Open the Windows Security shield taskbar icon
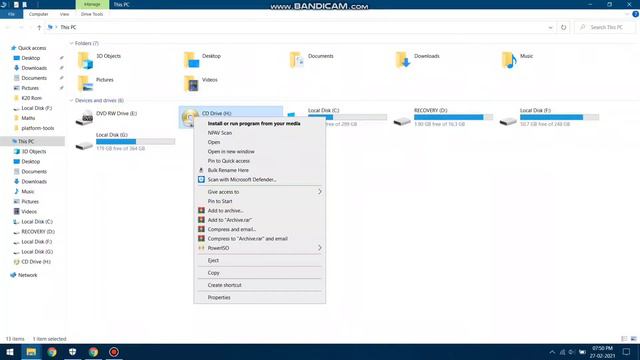The width and height of the screenshot is (640, 360). tap(72, 352)
